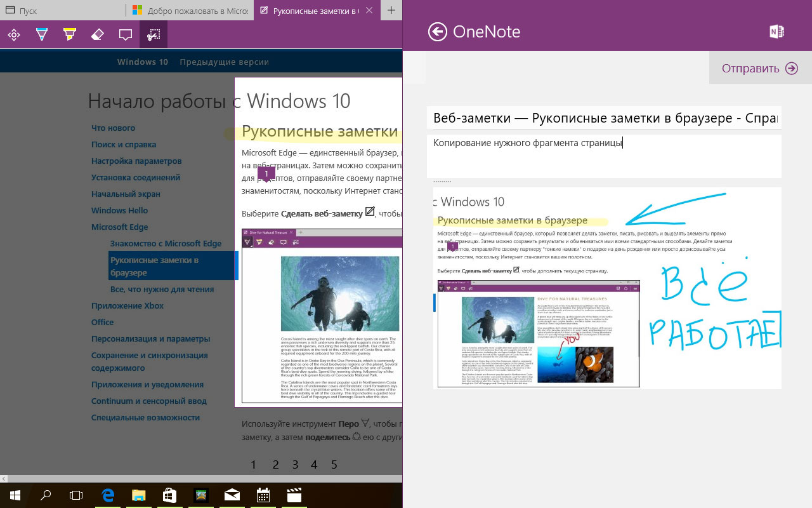Image resolution: width=812 pixels, height=508 pixels.
Task: Open Предыдущие версии menu item
Action: [x=224, y=62]
